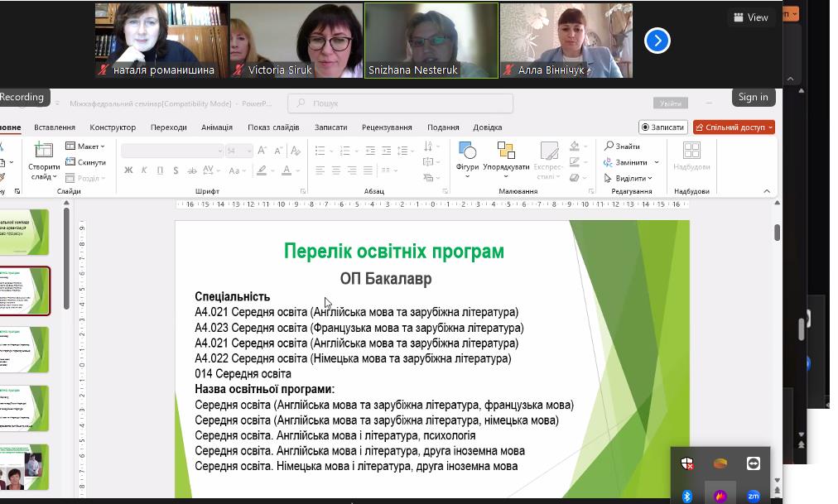Switch to the Анімація tab
The image size is (838, 504).
pyautogui.click(x=216, y=127)
